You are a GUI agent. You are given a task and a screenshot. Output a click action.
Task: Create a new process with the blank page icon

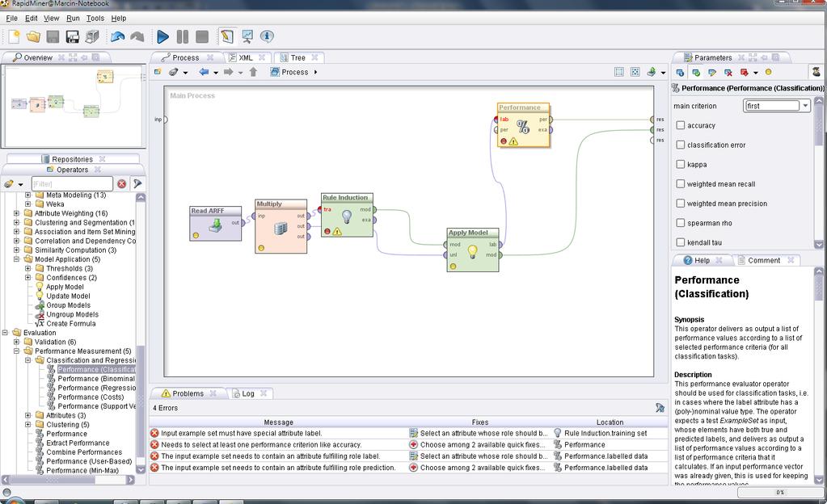(15, 36)
